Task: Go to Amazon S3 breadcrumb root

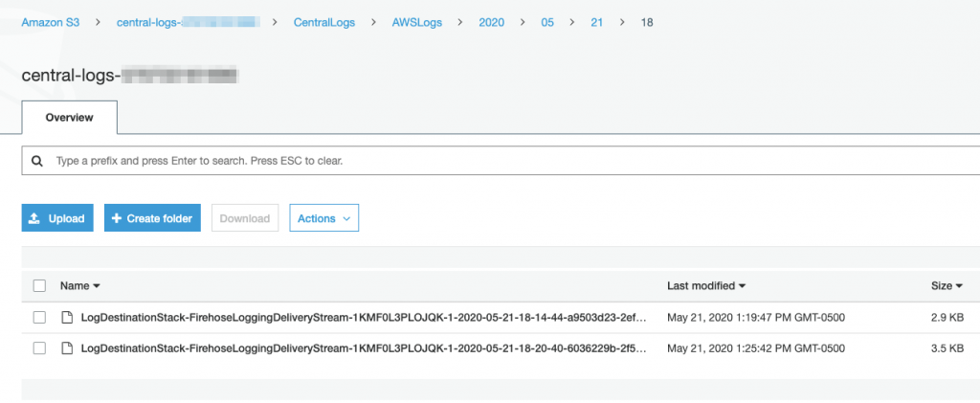Action: pyautogui.click(x=53, y=22)
